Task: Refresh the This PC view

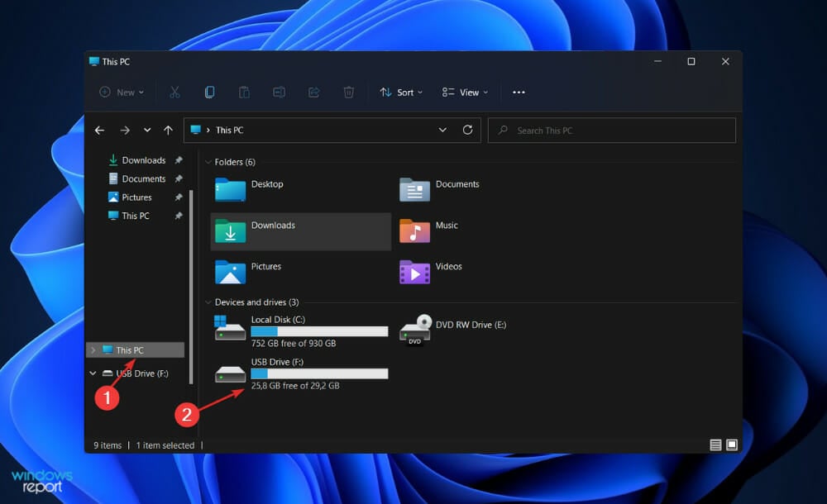Action: pyautogui.click(x=467, y=131)
